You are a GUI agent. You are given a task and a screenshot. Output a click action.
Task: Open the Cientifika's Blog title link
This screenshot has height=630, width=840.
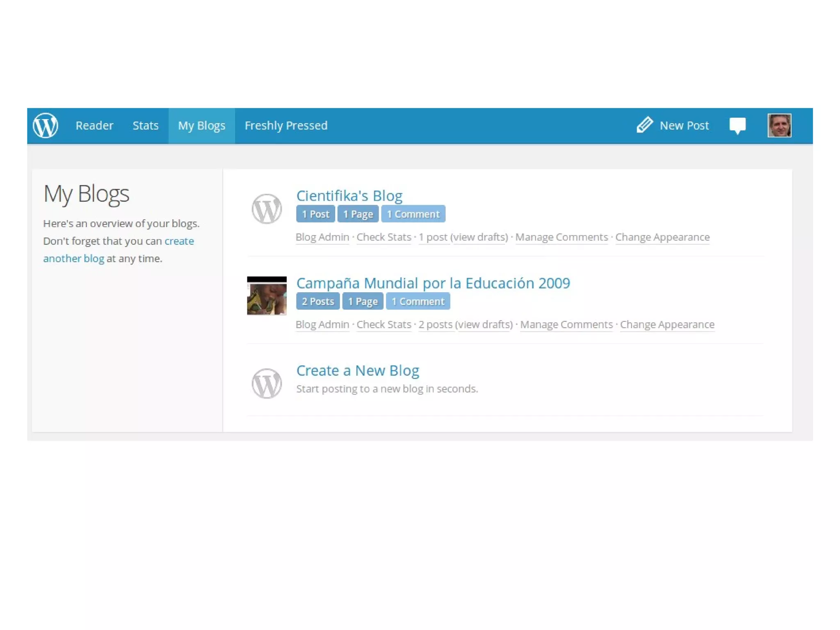[x=349, y=196]
